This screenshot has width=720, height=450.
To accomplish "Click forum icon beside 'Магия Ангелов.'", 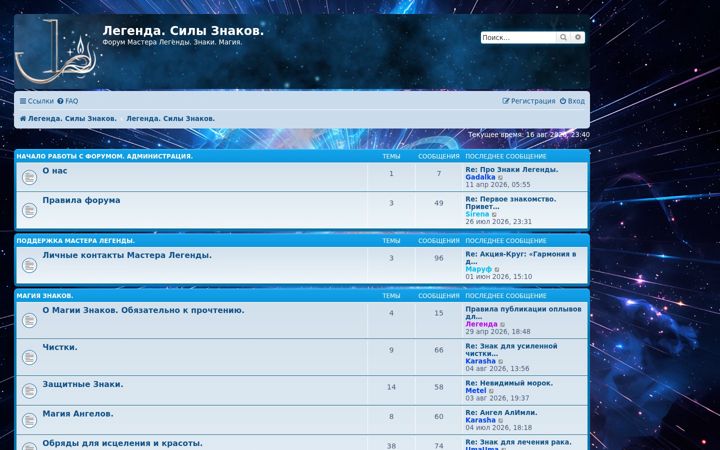I will [29, 420].
